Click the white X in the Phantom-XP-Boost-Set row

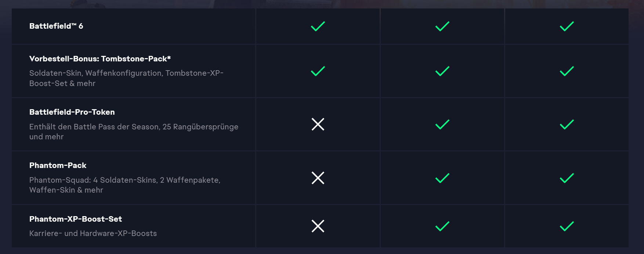318,226
